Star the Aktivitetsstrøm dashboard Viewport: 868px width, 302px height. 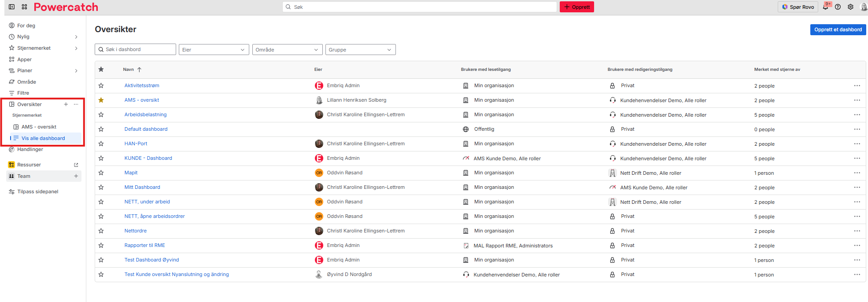[101, 86]
